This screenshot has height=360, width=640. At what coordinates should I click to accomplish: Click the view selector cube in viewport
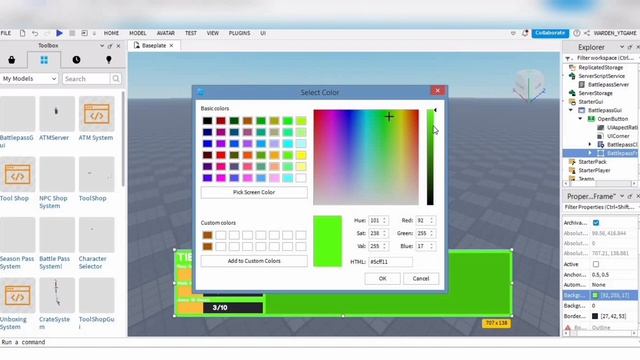529,85
